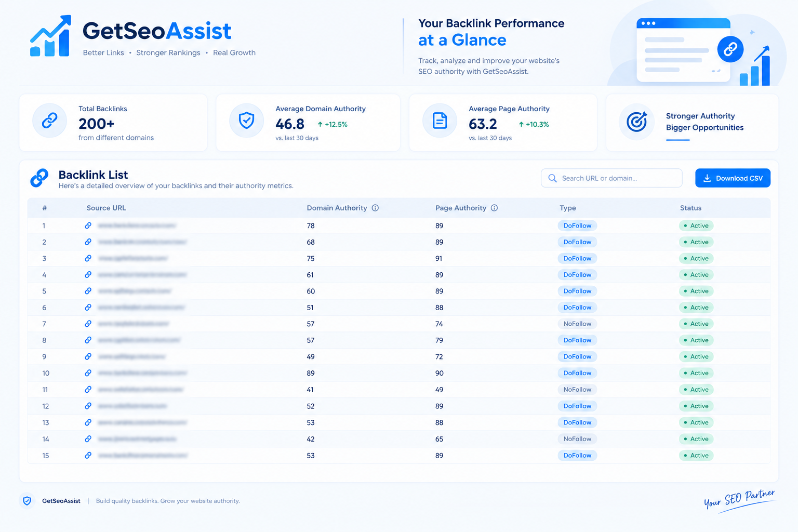
Task: Click the Page Authority value 91
Action: 439,258
